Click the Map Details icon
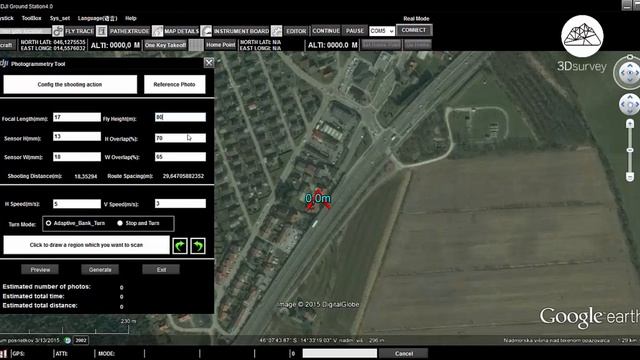The height and width of the screenshot is (360, 640). click(157, 31)
